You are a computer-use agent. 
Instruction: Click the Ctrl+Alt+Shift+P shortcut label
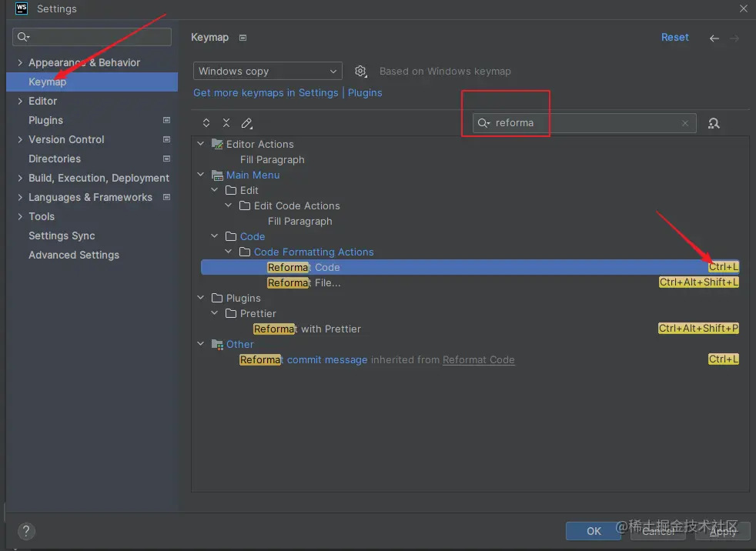(698, 329)
